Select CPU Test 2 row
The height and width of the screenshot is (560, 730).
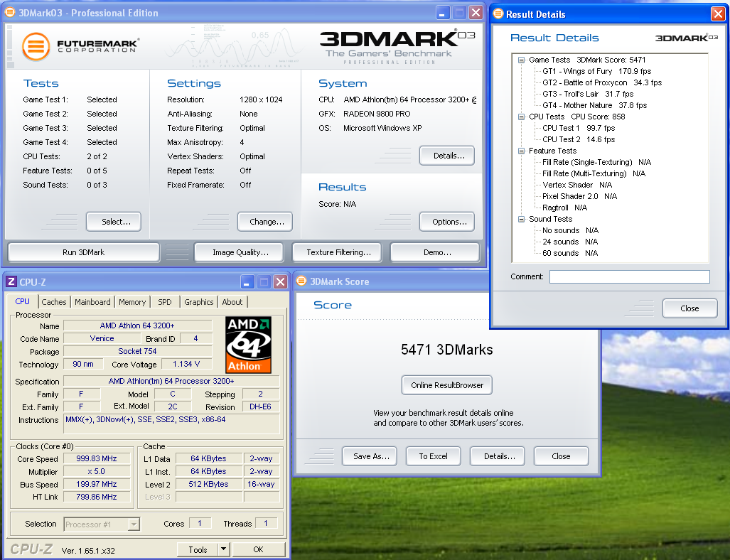click(x=579, y=140)
